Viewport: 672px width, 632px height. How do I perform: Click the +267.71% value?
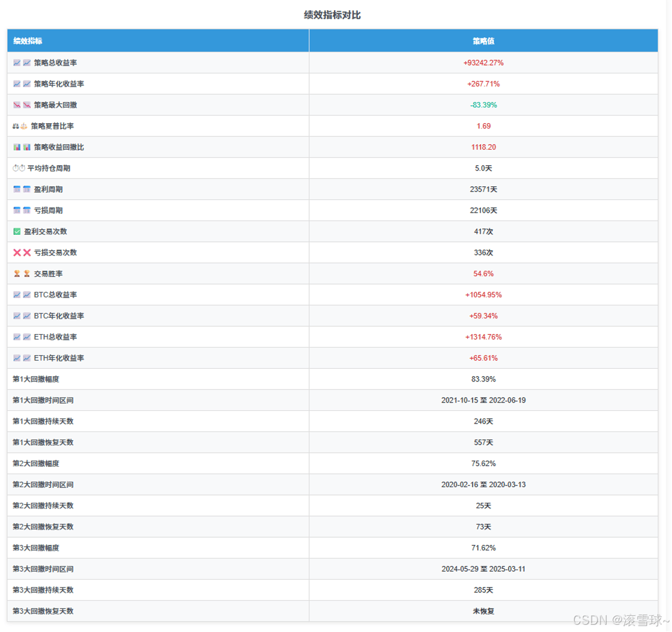(x=483, y=84)
